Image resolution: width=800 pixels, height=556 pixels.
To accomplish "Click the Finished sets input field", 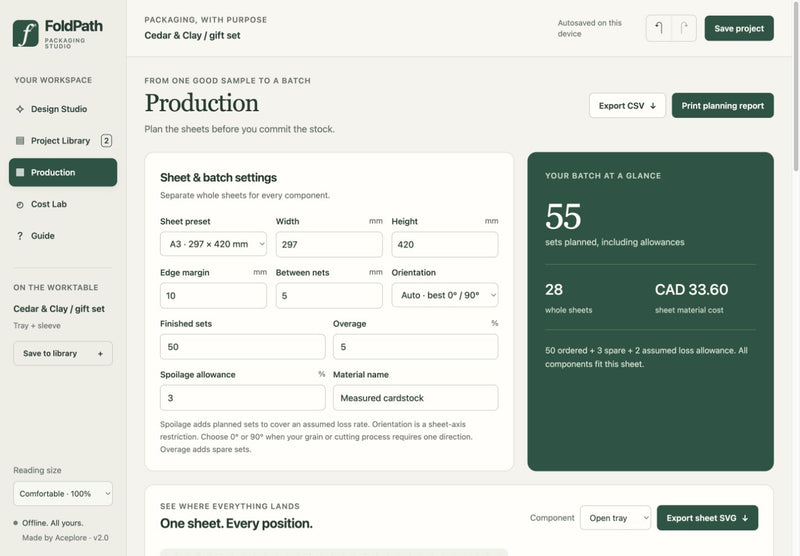I will pos(242,347).
